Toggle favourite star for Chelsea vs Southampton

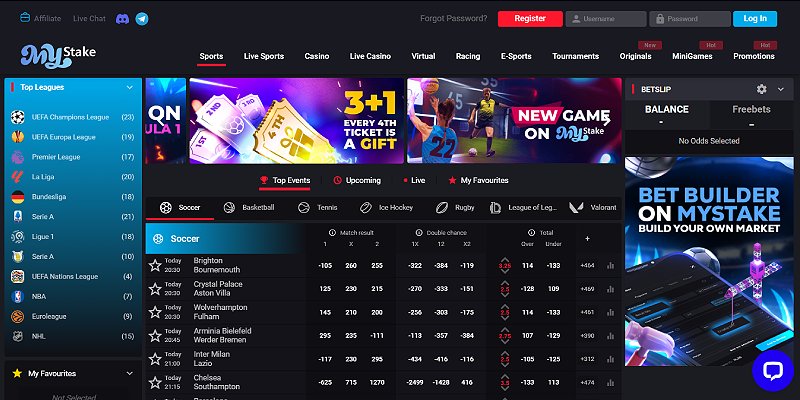tap(155, 382)
